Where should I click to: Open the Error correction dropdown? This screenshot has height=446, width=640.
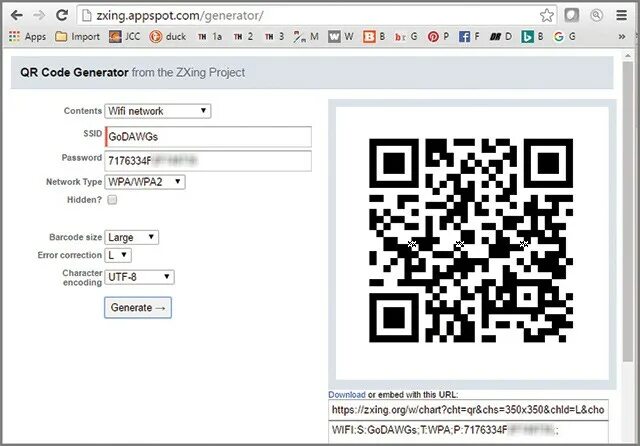(x=118, y=255)
